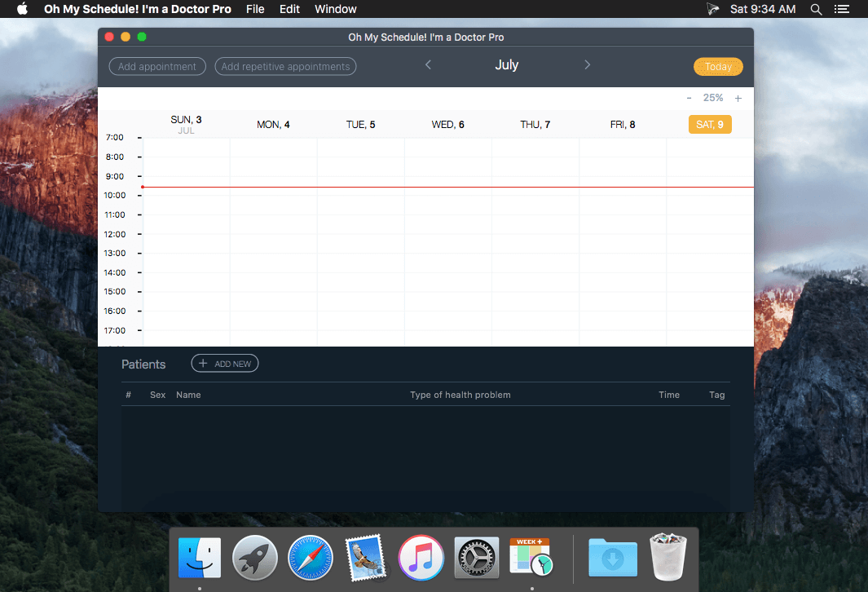
Task: Open iTunes from the dock
Action: 421,558
